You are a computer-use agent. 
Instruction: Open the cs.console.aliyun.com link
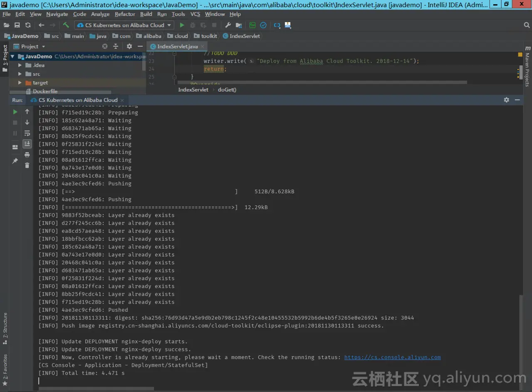click(392, 357)
